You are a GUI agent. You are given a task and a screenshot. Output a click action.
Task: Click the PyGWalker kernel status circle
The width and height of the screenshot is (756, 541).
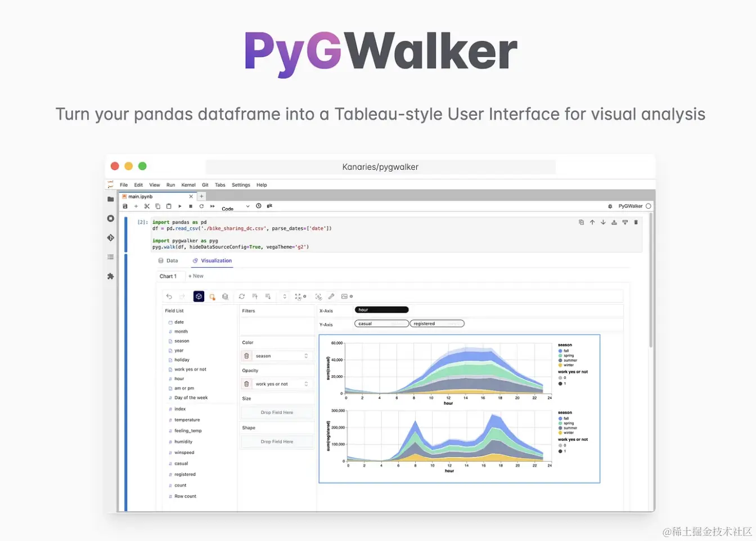[649, 206]
